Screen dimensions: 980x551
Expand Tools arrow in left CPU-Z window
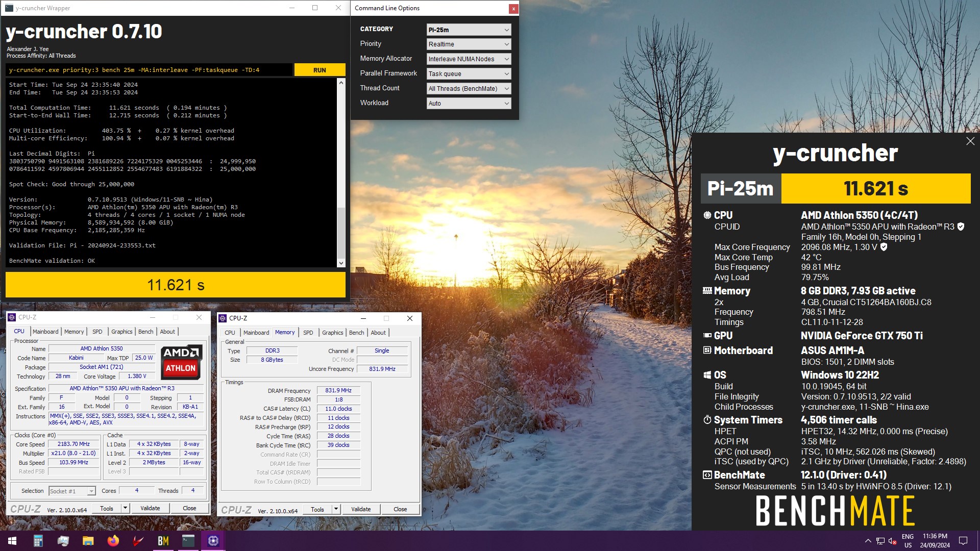tap(125, 509)
